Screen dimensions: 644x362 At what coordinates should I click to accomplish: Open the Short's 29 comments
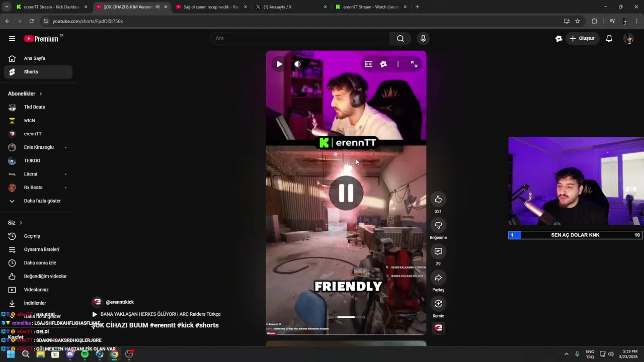[x=438, y=251]
